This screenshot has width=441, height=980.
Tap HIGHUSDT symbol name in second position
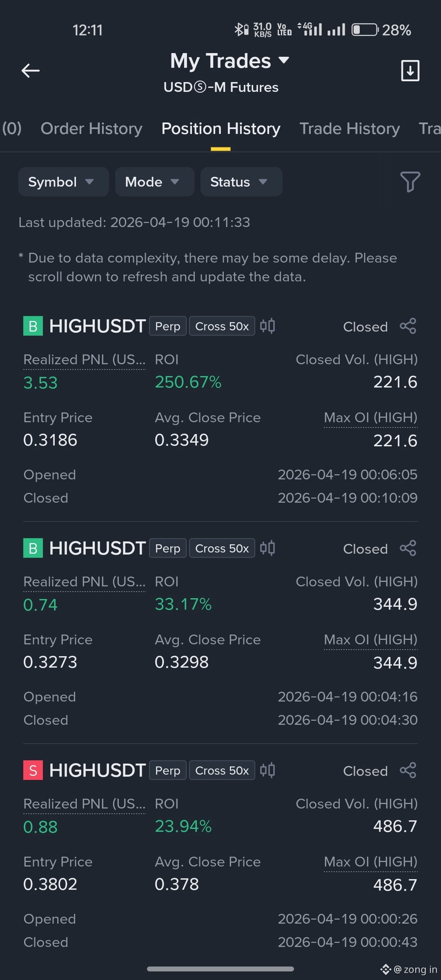pyautogui.click(x=97, y=548)
